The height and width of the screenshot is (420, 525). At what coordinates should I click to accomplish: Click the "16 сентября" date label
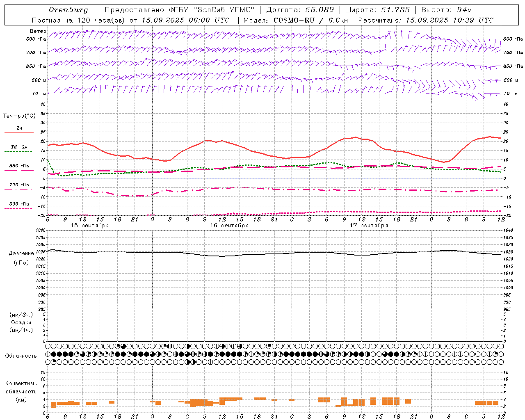pos(229,226)
